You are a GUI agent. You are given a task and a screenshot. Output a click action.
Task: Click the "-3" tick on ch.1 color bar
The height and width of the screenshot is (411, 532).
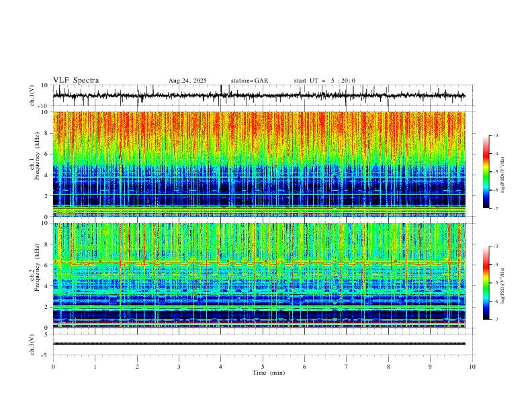tap(496, 136)
